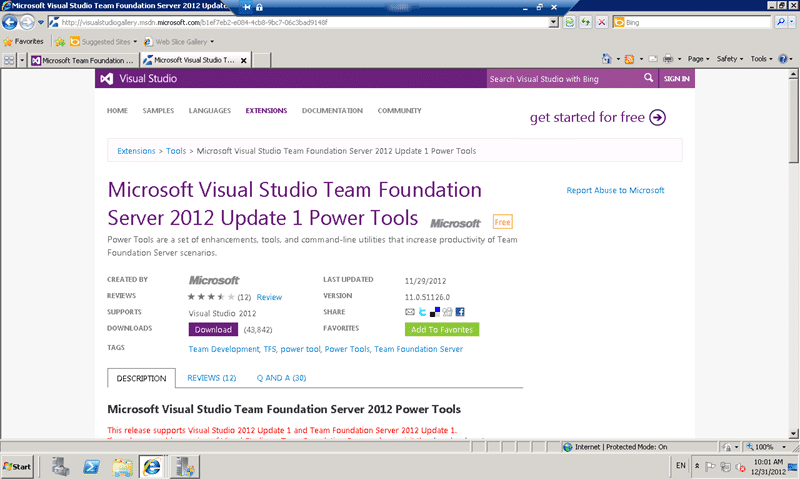
Task: Open Windows Explorer folder icon on taskbar
Action: coord(122,467)
